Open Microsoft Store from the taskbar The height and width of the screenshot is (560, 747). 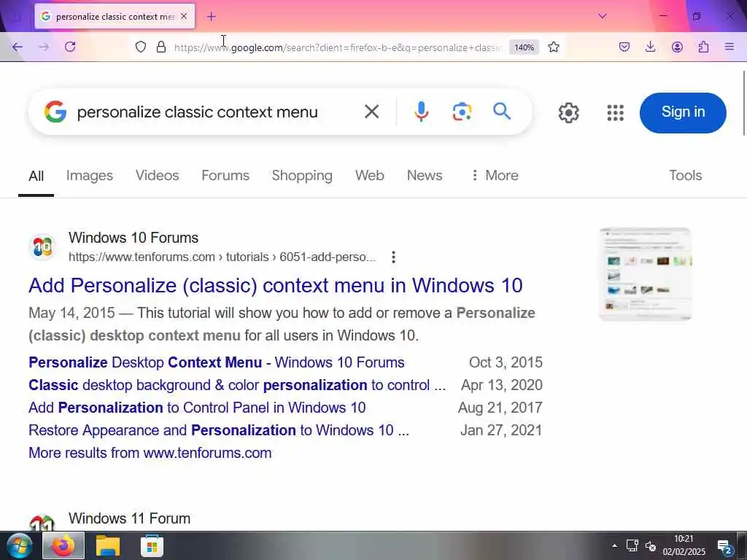[x=152, y=547]
